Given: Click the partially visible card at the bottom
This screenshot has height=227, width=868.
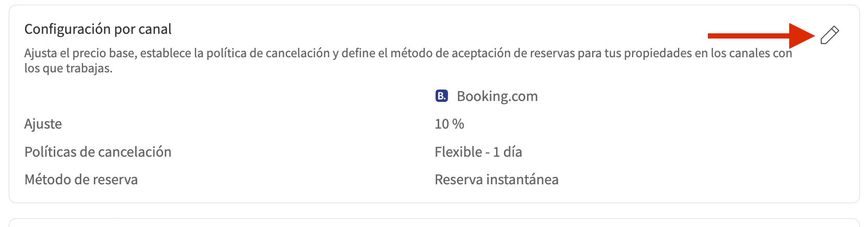Looking at the screenshot, I should click(x=434, y=223).
